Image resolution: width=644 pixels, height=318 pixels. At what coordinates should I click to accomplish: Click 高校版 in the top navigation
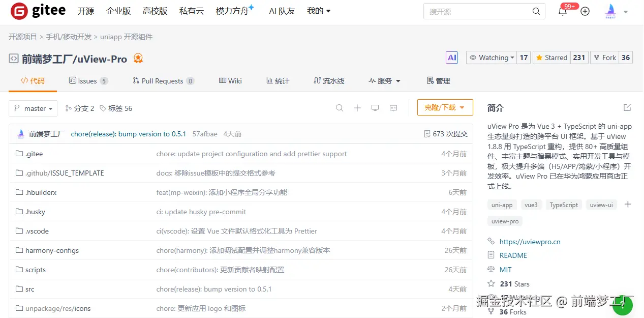click(155, 11)
